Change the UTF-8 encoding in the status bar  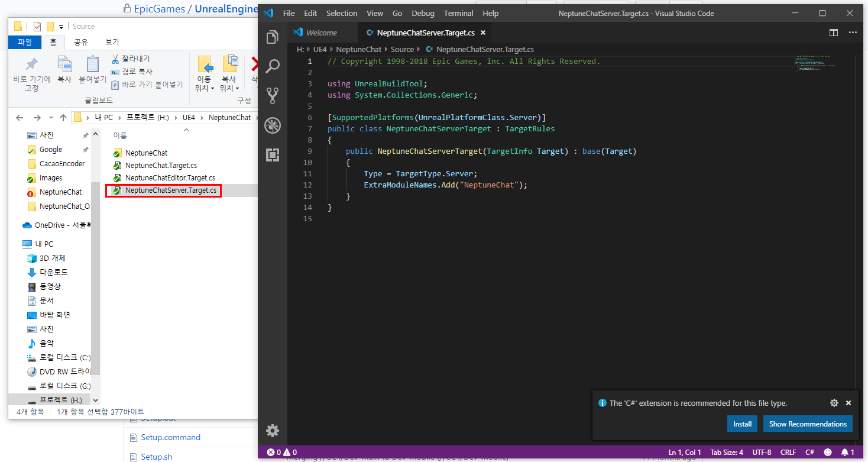(x=762, y=452)
